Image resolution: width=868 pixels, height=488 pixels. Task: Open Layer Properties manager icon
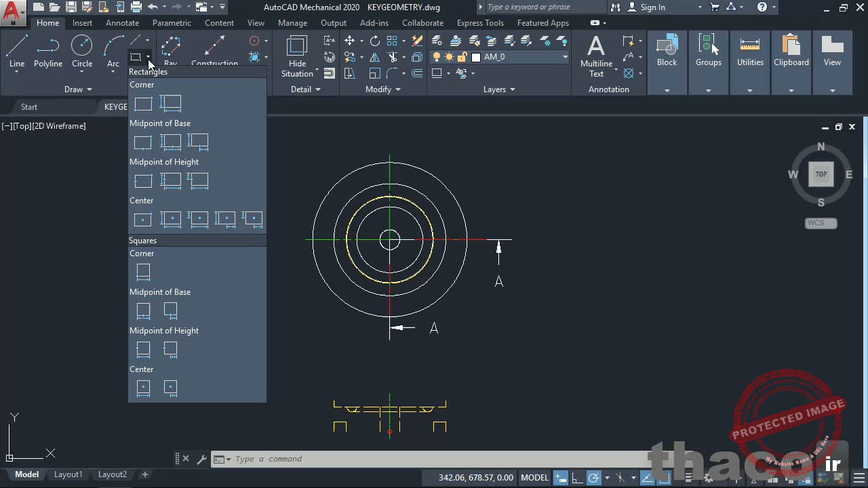[x=437, y=41]
